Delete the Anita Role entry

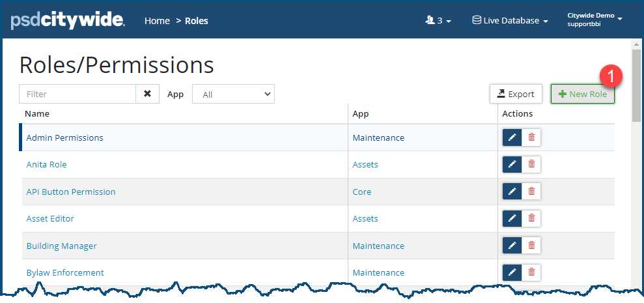[531, 165]
